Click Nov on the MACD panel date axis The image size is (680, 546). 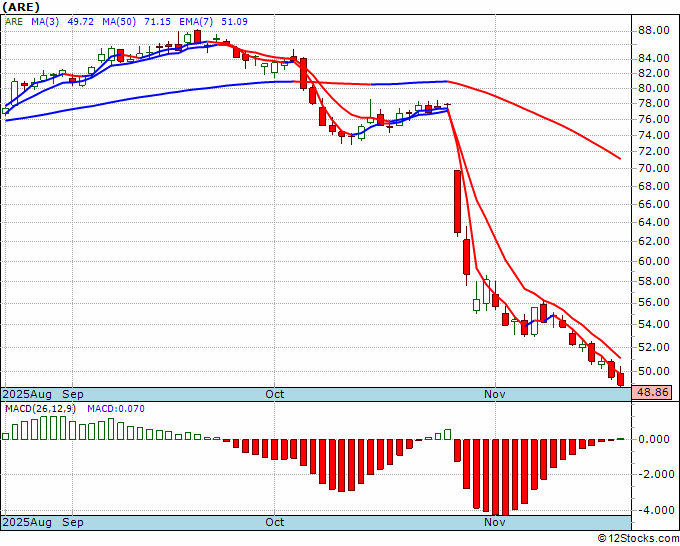(495, 522)
